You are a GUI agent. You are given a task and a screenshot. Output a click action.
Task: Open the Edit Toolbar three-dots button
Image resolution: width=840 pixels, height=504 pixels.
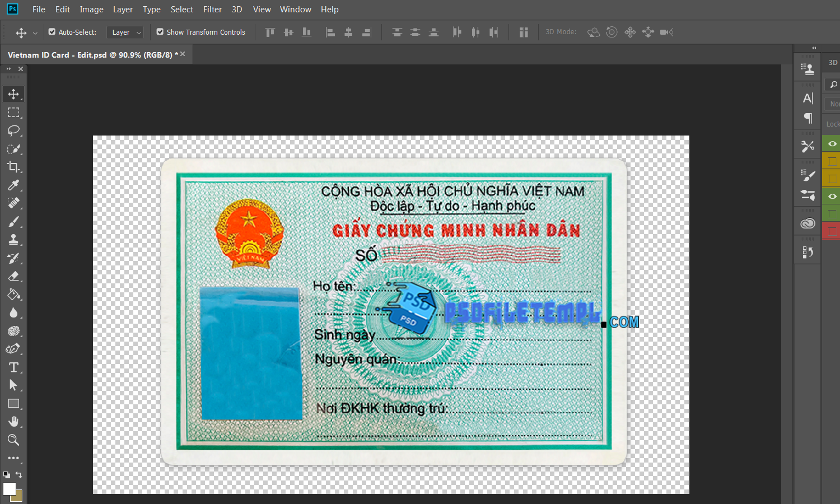coord(13,458)
